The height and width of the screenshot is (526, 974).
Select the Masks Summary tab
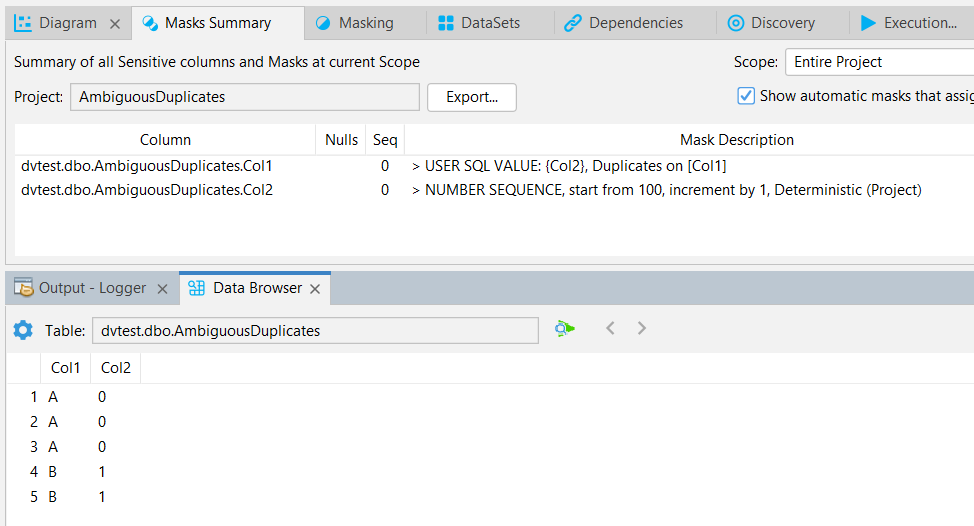pos(217,23)
